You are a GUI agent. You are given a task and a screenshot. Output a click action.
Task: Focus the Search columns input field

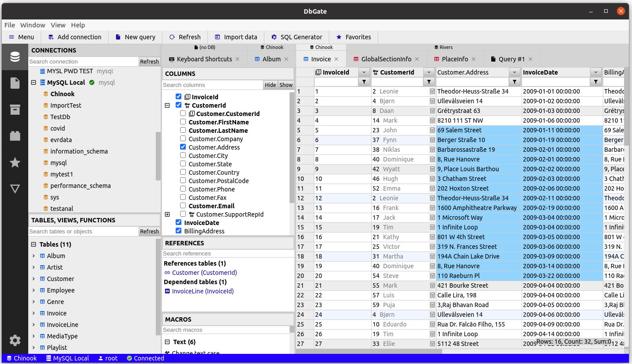pos(212,85)
